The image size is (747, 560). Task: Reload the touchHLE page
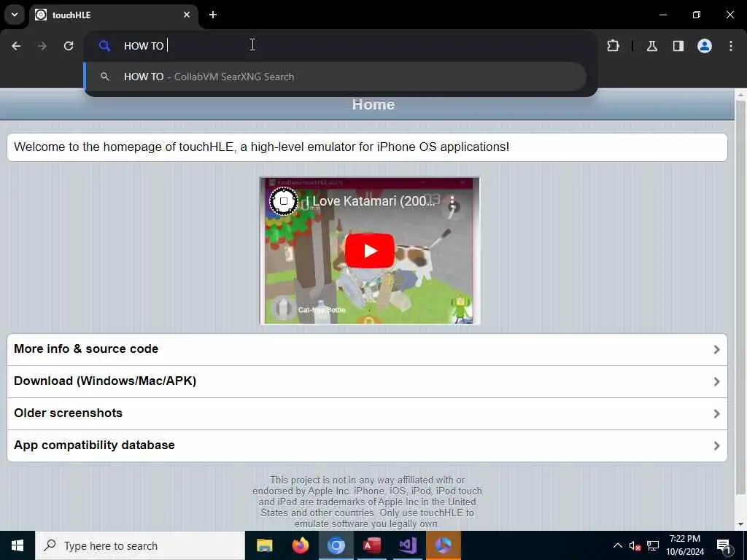tap(69, 46)
